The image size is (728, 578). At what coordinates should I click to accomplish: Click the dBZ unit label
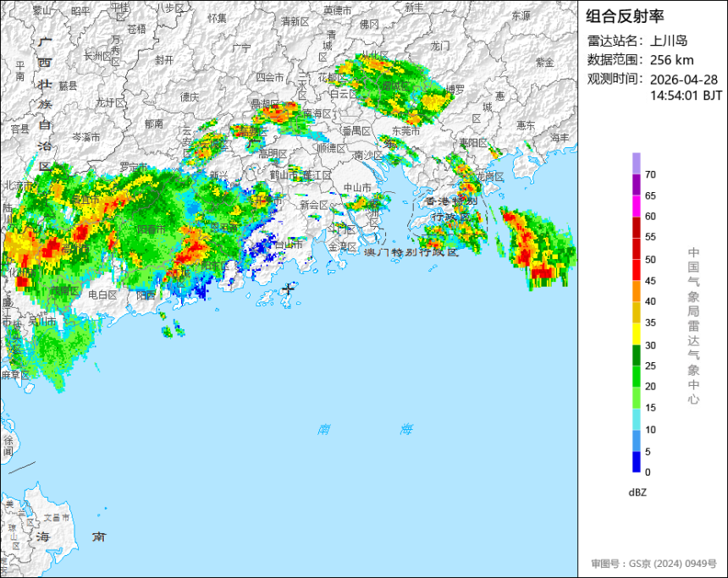click(x=637, y=493)
